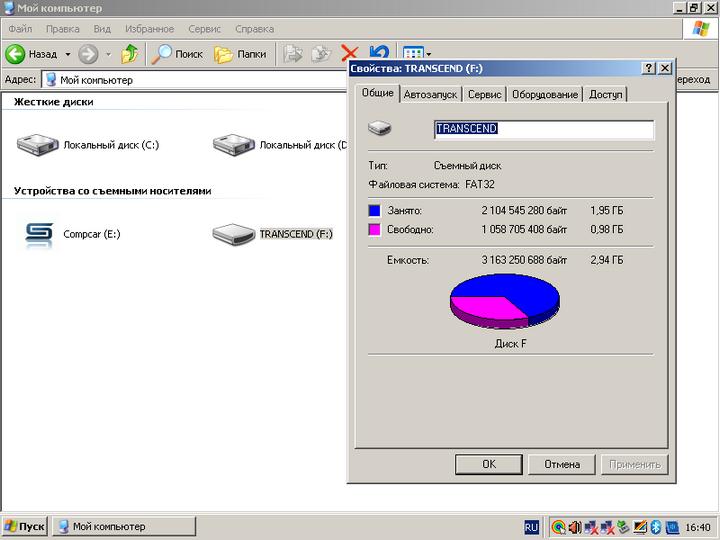This screenshot has height=540, width=720.
Task: Click the blue Занято color swatch
Action: (375, 211)
